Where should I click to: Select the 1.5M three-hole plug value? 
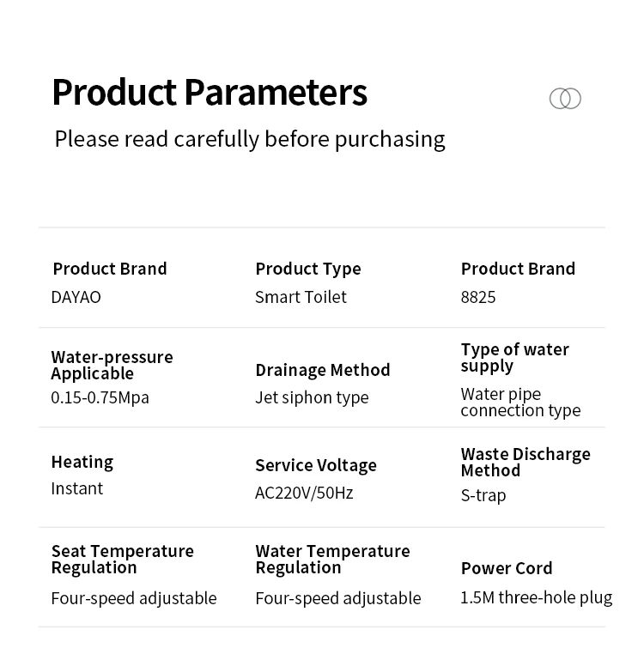tap(537, 598)
